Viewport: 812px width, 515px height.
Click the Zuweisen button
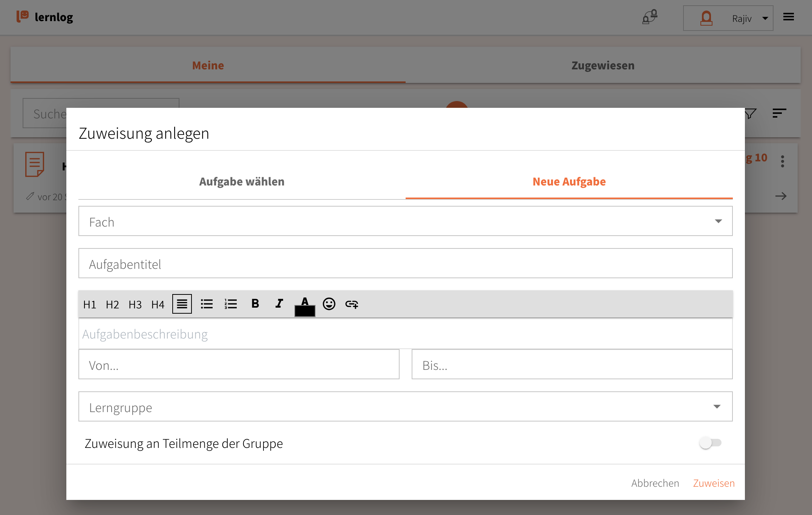tap(714, 483)
